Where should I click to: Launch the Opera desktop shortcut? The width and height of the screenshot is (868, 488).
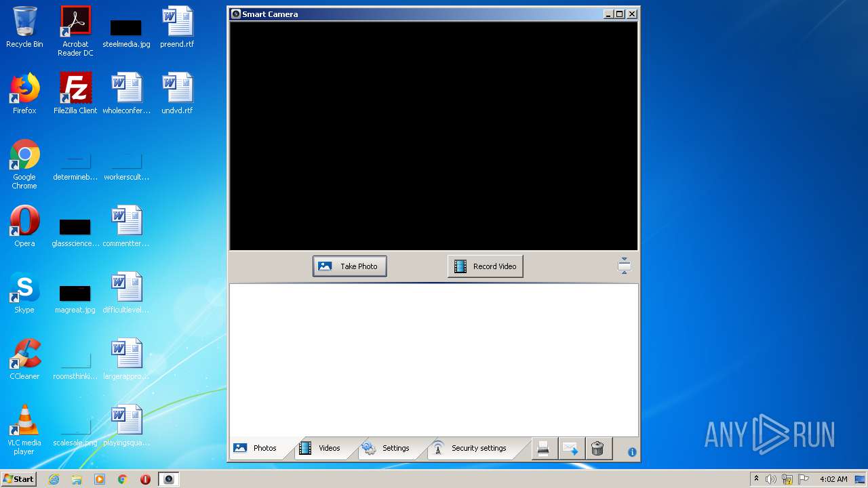24,226
